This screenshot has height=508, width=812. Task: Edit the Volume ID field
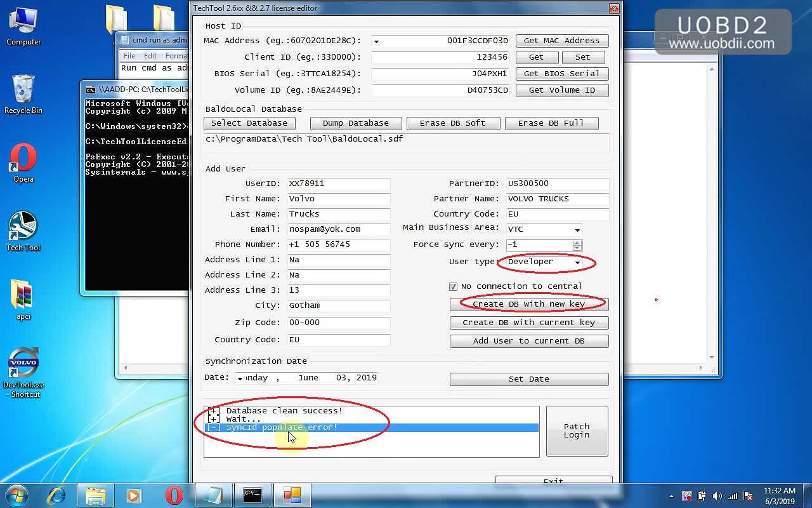pyautogui.click(x=441, y=90)
